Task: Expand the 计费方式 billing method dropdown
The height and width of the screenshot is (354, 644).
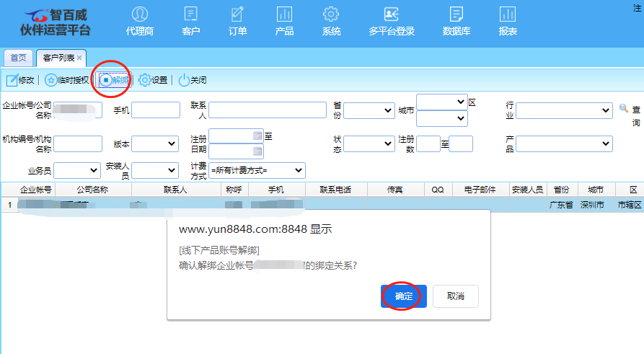Action: [257, 170]
